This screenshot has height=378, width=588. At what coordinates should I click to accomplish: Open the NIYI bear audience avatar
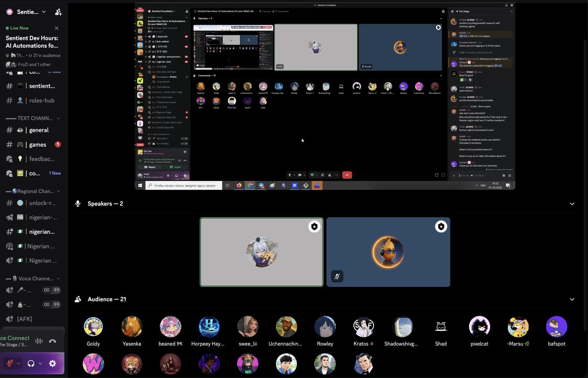pos(247,364)
